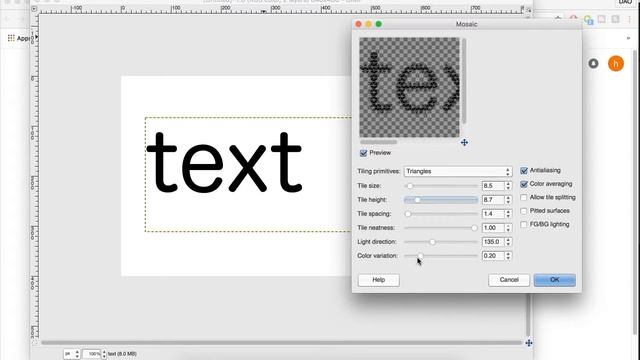Viewport: 640px width, 360px height.
Task: Step the Tile size spinner arrows
Action: (x=508, y=186)
